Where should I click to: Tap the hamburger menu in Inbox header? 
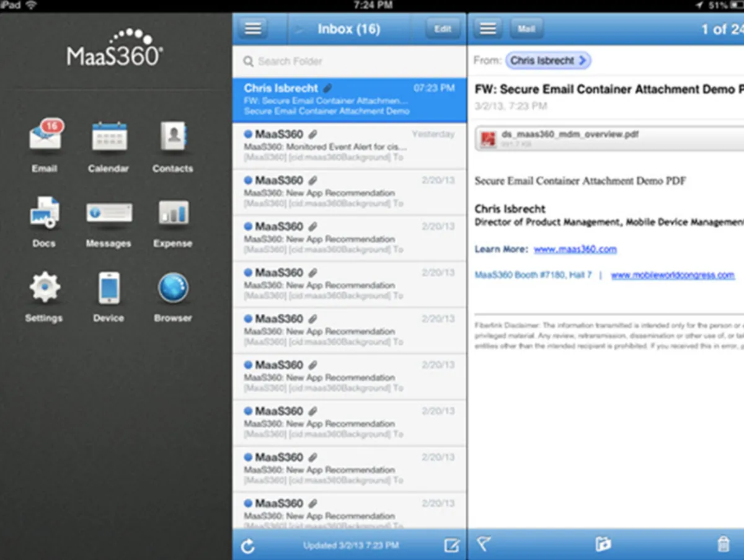coord(253,29)
